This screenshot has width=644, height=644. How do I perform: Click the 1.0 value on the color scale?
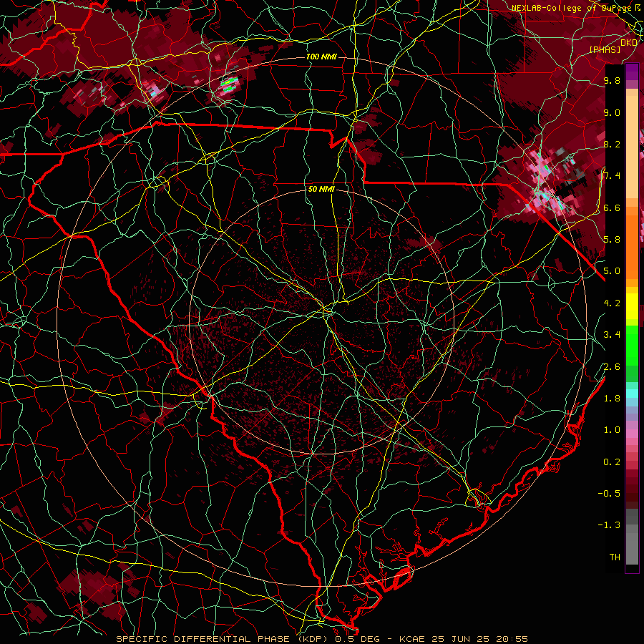(612, 430)
